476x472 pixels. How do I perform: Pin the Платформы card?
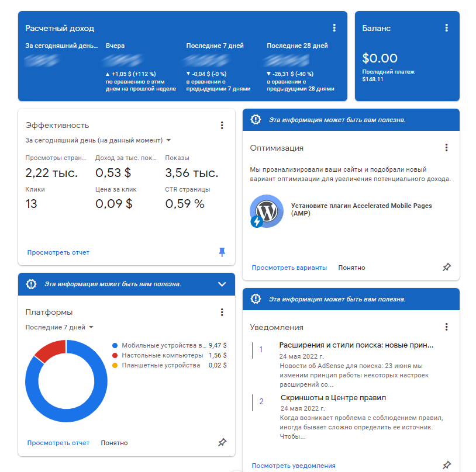point(222,443)
